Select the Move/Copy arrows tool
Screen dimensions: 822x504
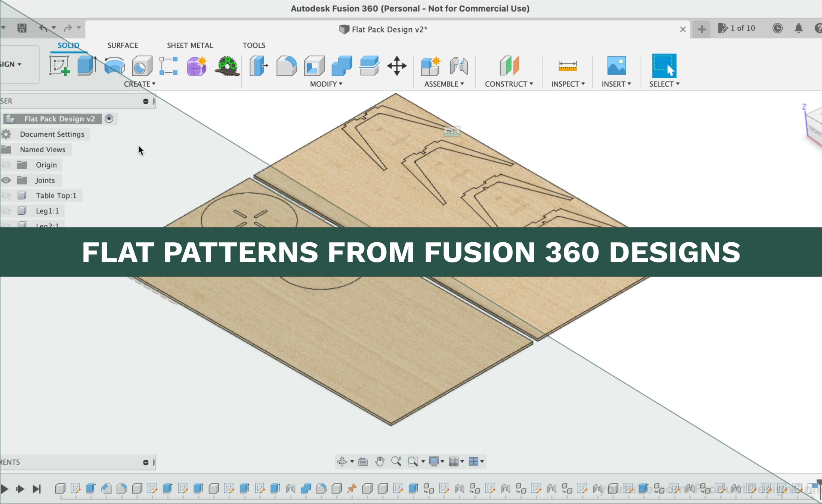pyautogui.click(x=396, y=66)
